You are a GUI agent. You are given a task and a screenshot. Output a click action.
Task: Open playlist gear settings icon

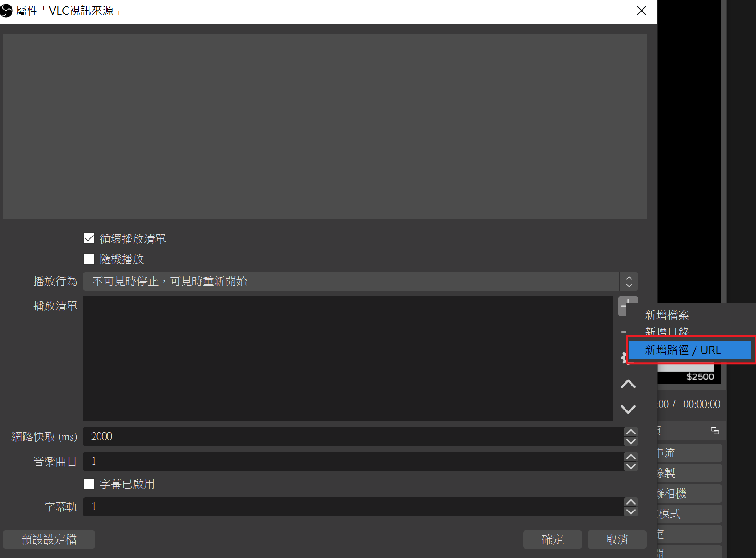[x=625, y=358]
